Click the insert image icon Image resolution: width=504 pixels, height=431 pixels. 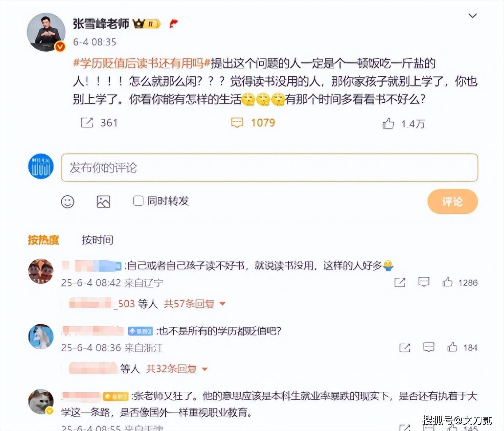coord(103,202)
